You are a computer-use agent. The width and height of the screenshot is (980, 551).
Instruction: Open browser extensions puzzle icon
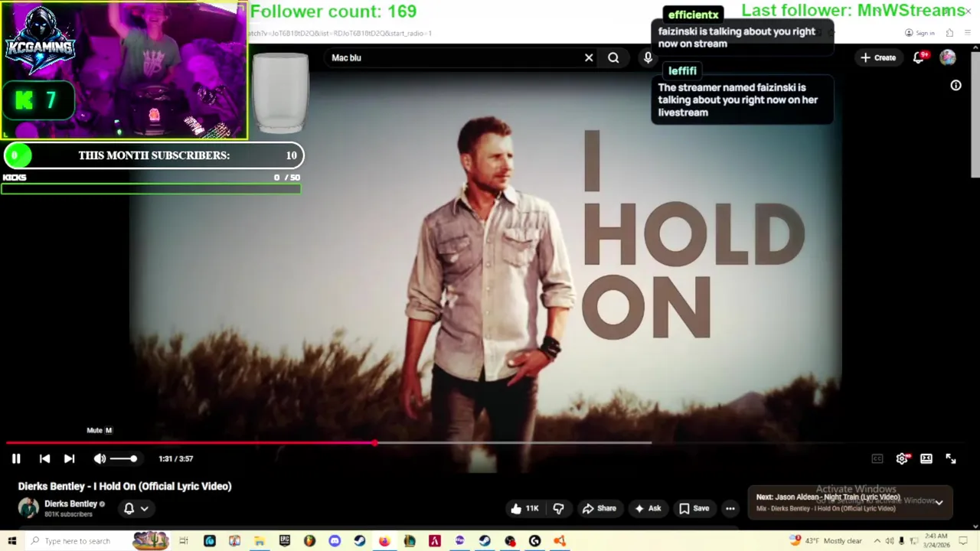point(949,33)
